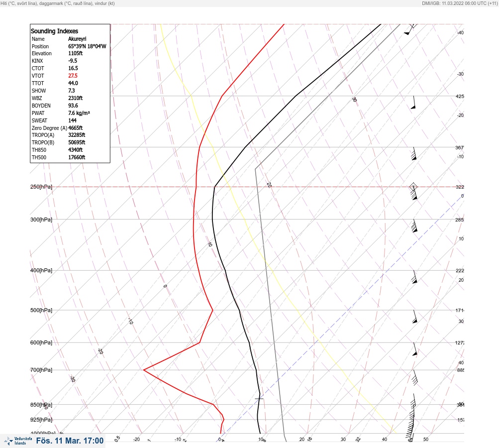Screen dimensions: 499x448
Task: Click the 300[hPa] pressure label
Action: click(41, 220)
